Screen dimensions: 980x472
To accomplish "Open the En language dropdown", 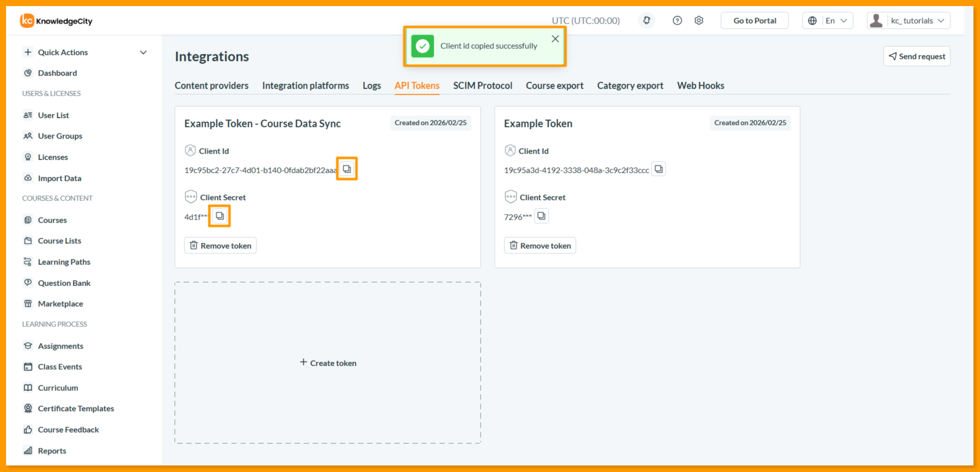I will [x=828, y=21].
